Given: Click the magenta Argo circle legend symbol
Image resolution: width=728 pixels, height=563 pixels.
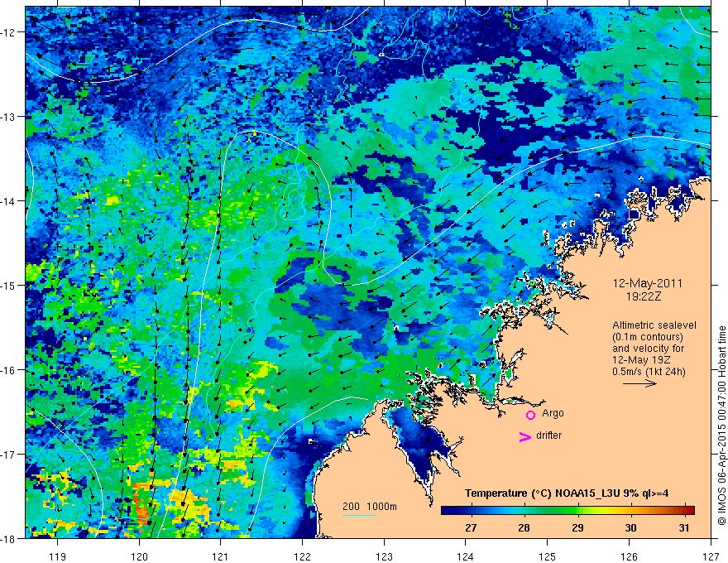Looking at the screenshot, I should pos(530,415).
